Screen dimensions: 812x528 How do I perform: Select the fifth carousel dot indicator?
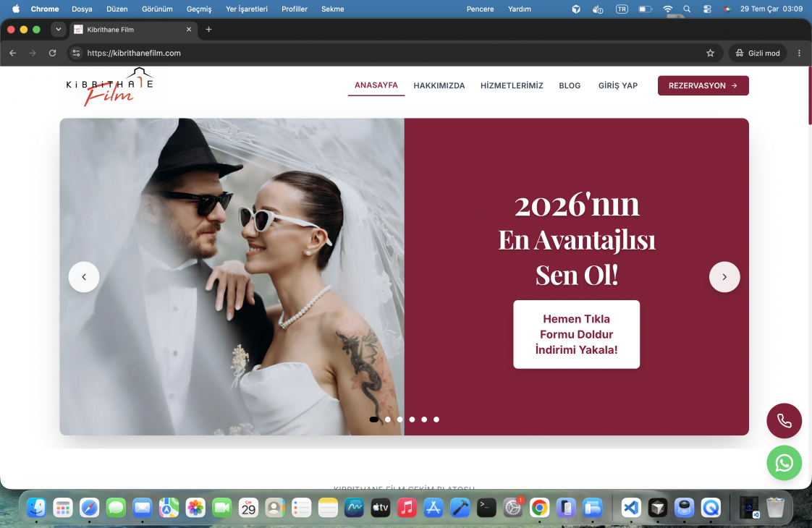tap(424, 420)
